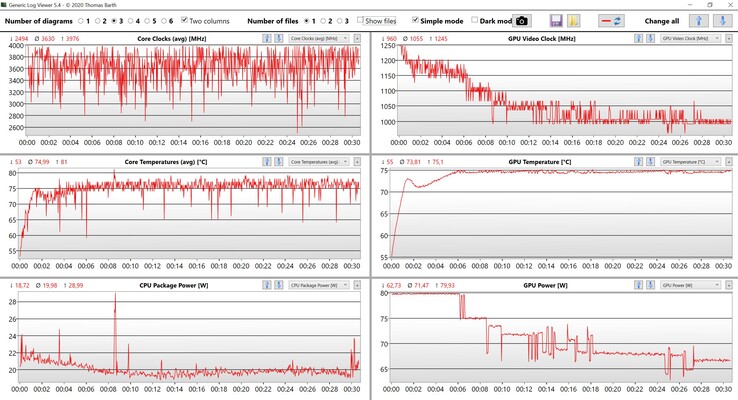
Task: Set number of diagrams to 1
Action: [81, 21]
